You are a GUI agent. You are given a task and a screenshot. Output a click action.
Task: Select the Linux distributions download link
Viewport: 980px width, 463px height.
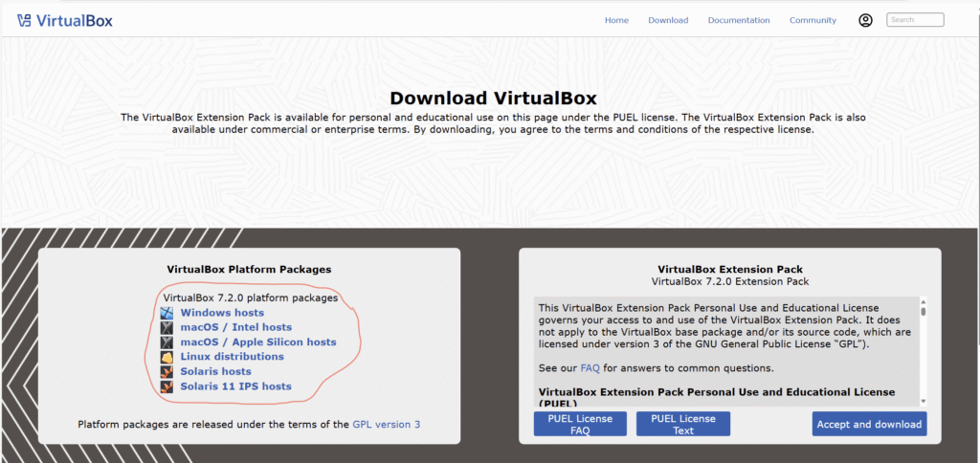(x=232, y=357)
